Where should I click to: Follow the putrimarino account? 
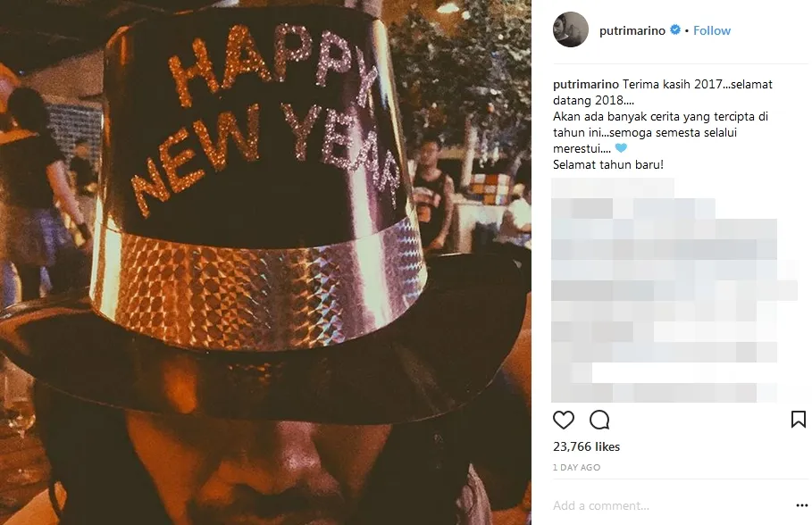712,30
